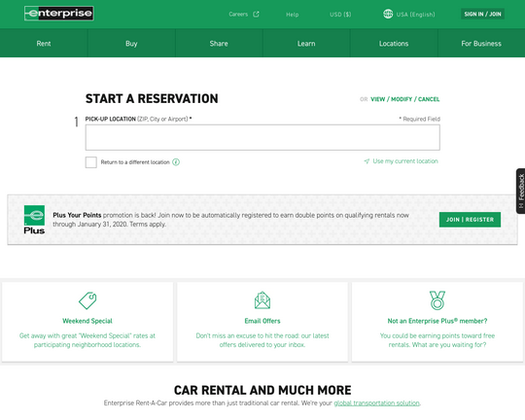Open the Learn menu
This screenshot has height=420, width=525.
pyautogui.click(x=306, y=43)
